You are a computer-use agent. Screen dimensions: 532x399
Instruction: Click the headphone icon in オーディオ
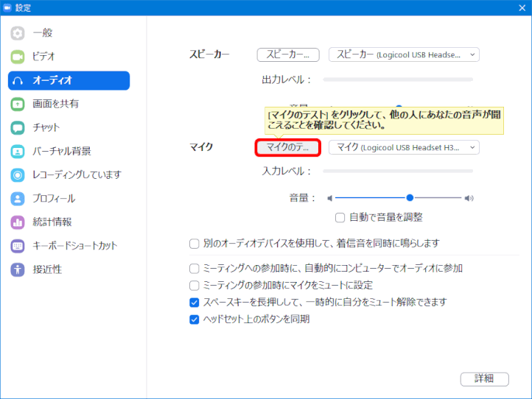[17, 81]
